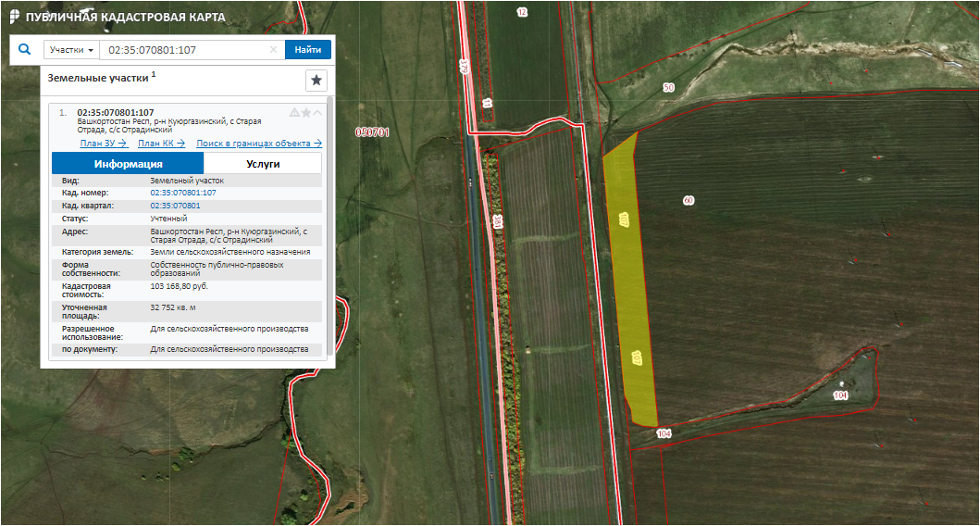This screenshot has height=526, width=980.
Task: Click the warning triangle icon on result
Action: pyautogui.click(x=294, y=113)
